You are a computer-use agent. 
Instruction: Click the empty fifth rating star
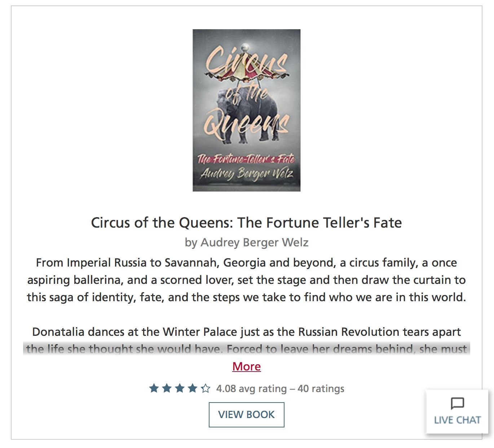[x=206, y=388]
